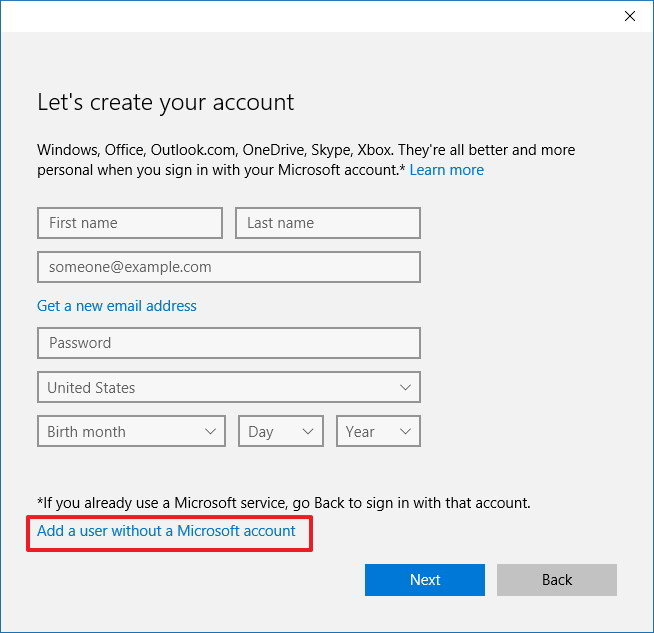Click the Year chevron arrow

(x=405, y=432)
